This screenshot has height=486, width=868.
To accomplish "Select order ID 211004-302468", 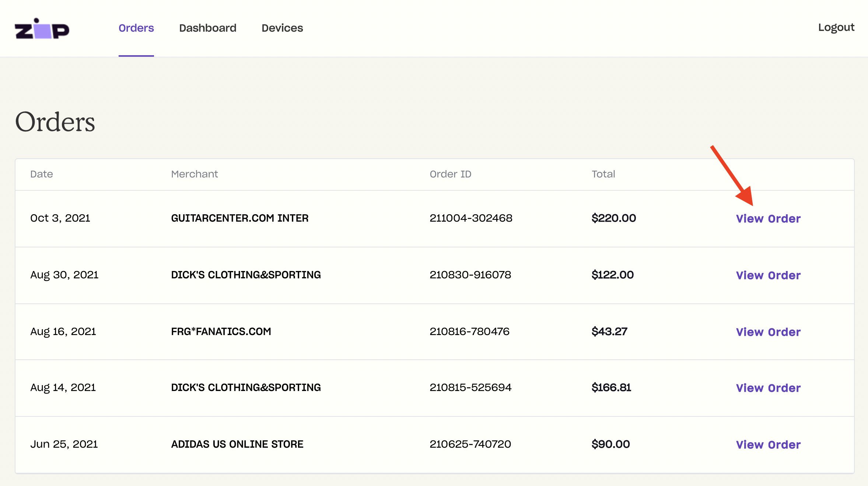I will pos(471,218).
